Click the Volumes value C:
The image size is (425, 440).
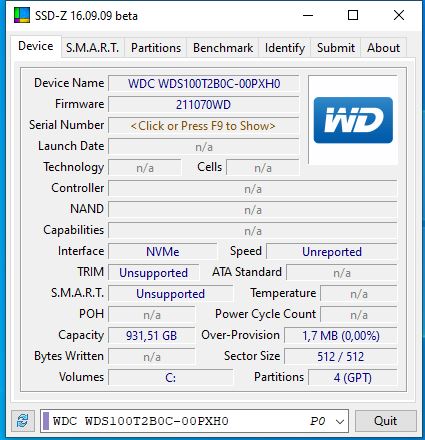pos(170,378)
